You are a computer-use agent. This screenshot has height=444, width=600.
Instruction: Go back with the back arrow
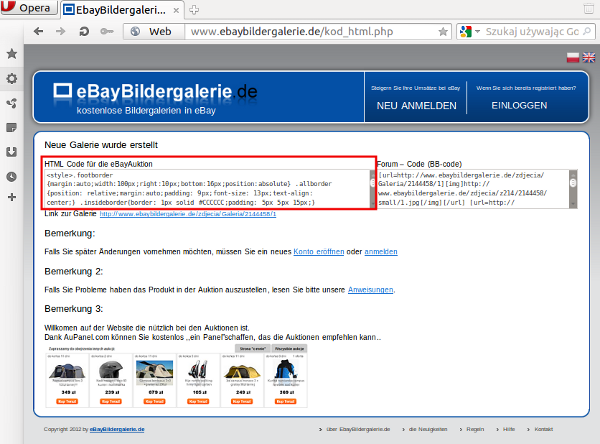pos(39,31)
